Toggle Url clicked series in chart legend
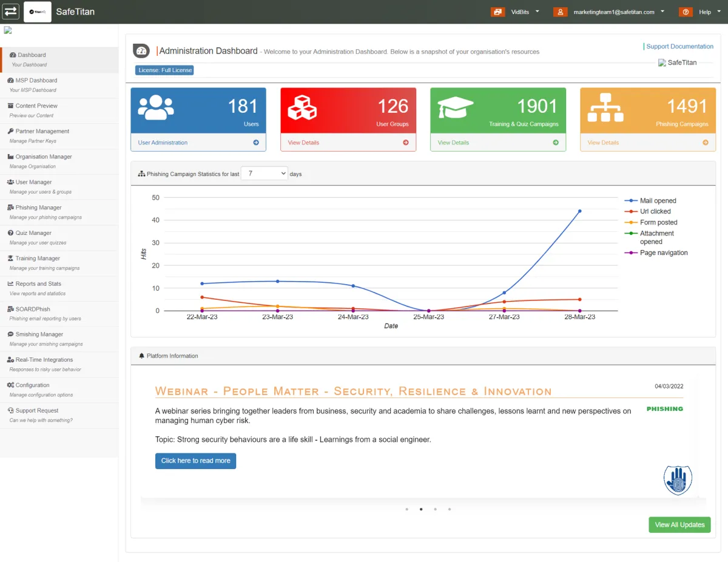Viewport: 728px width, 562px height. [x=655, y=212]
